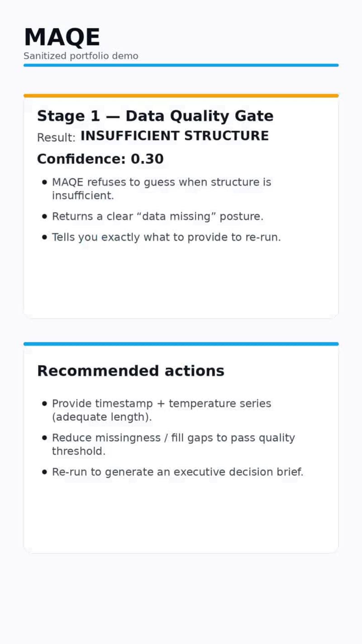The width and height of the screenshot is (362, 644).
Task: Click the orange bar atop the Stage 1 card
Action: [x=181, y=96]
